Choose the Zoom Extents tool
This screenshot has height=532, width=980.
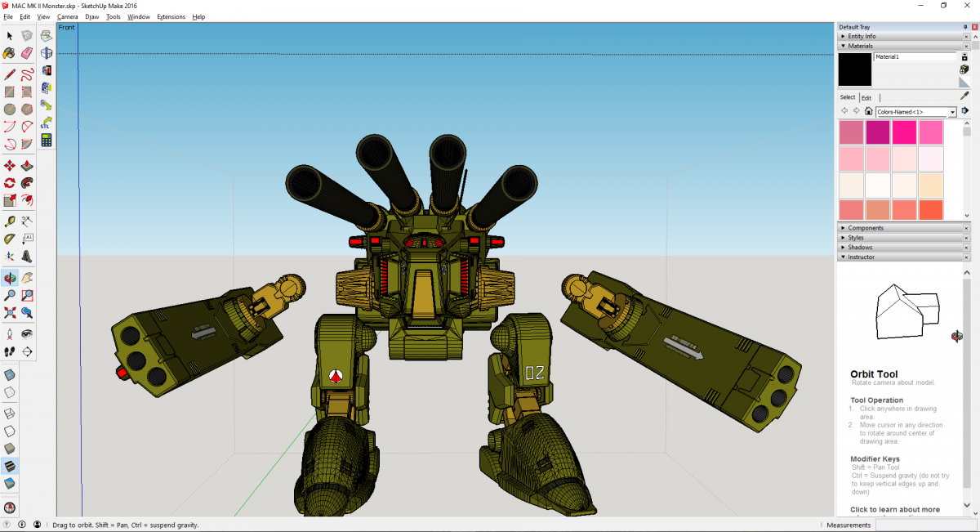coord(10,312)
